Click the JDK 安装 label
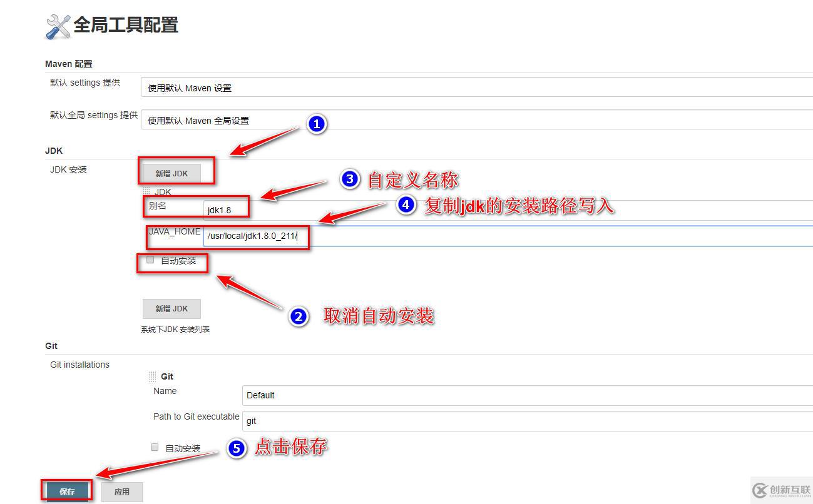The height and width of the screenshot is (504, 813). click(68, 169)
